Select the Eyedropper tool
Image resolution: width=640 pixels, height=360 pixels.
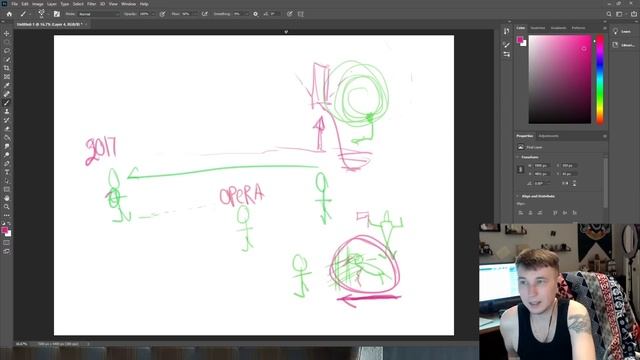pos(7,85)
